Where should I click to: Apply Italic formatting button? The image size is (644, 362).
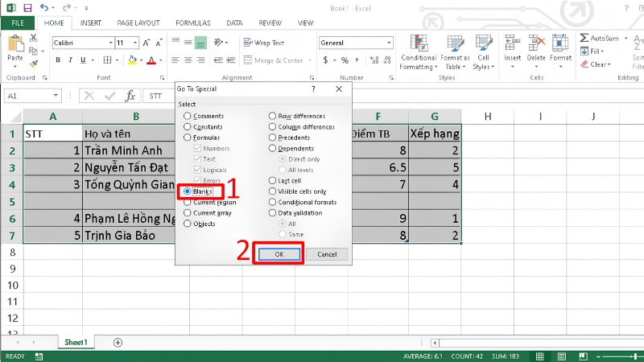[x=70, y=60]
